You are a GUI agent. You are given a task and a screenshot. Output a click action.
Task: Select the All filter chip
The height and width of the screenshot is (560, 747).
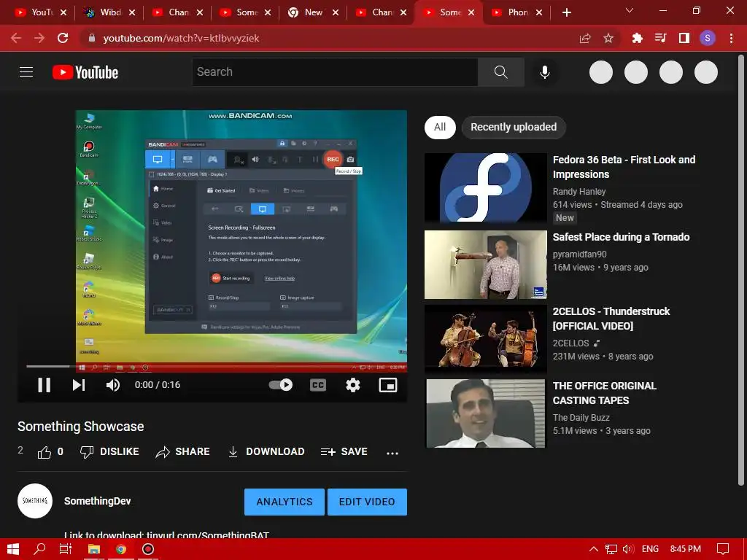click(x=440, y=127)
